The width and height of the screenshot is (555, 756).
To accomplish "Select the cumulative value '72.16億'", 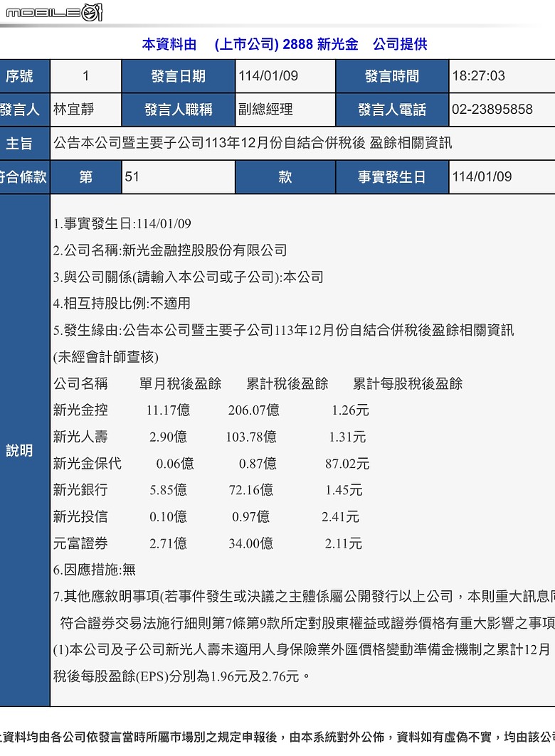I will [x=251, y=490].
